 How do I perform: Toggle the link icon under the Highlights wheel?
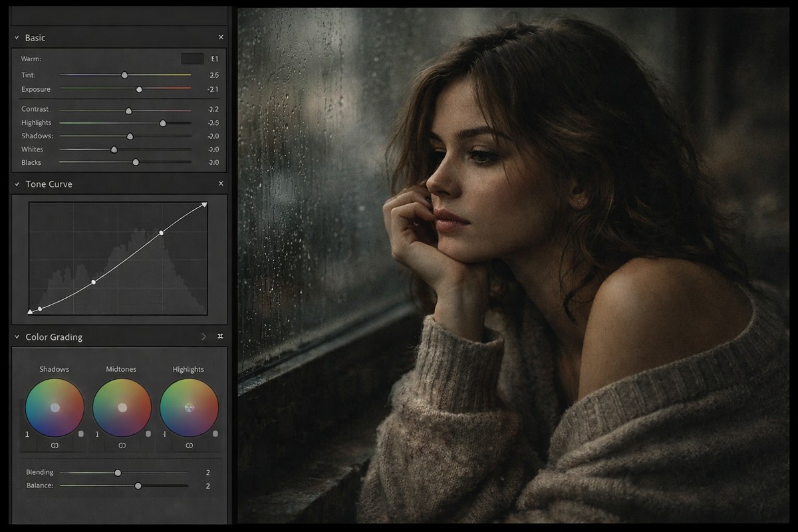(x=189, y=446)
